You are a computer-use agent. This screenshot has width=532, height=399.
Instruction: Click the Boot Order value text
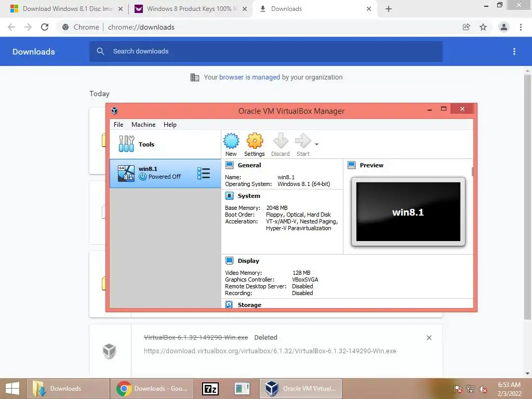pos(298,215)
